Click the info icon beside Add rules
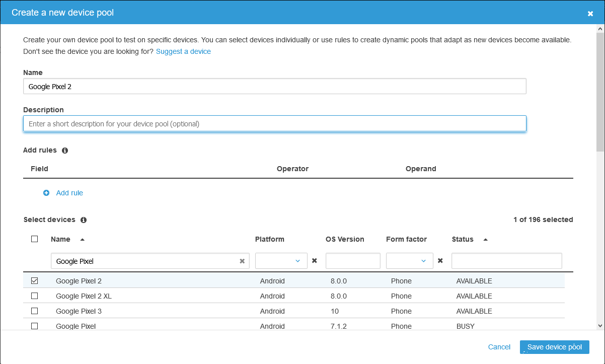This screenshot has width=605, height=364. [65, 151]
